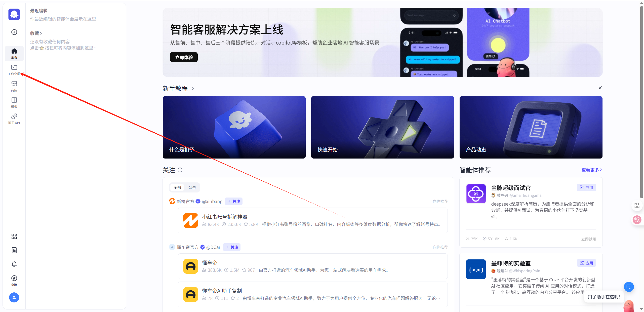The width and height of the screenshot is (644, 312).
Task: Switch to the 公告 tab
Action: [x=192, y=187]
